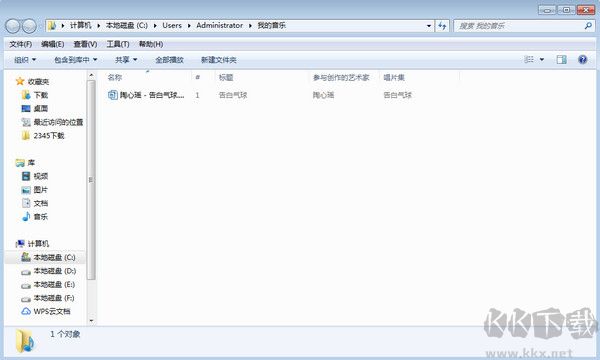Screen dimensions: 600x360
Task: Open the help question mark icon
Action: (582, 59)
